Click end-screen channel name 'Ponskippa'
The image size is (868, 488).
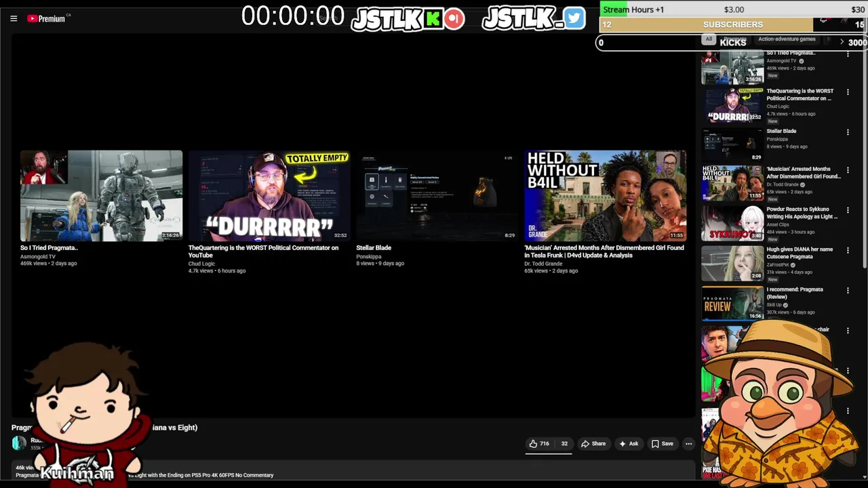369,257
